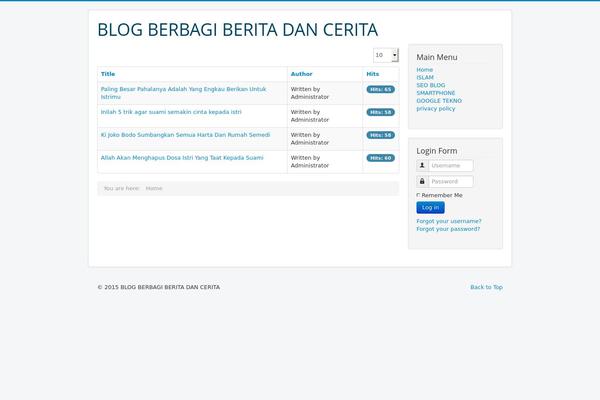Open GOOGLE TEKNO menu item
The width and height of the screenshot is (600, 400).
(439, 101)
